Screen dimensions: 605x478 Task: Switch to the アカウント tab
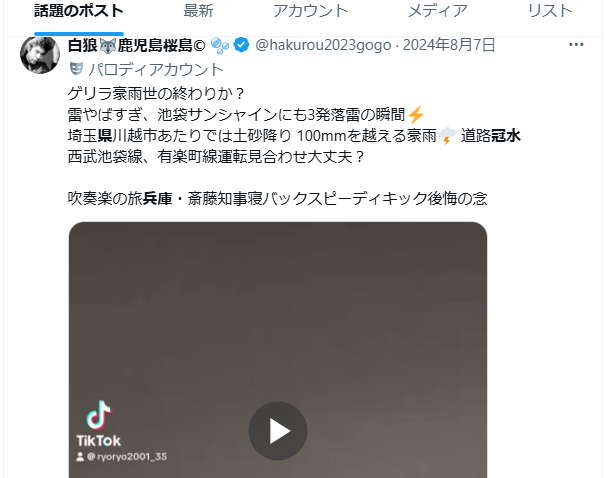tap(311, 11)
